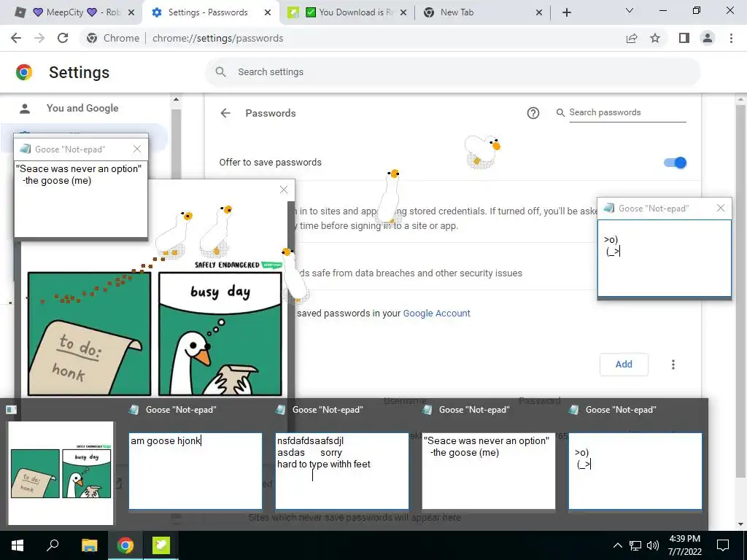The image size is (747, 560).
Task: Select the ASCII goose Not-epad thumbnail preview
Action: click(635, 470)
